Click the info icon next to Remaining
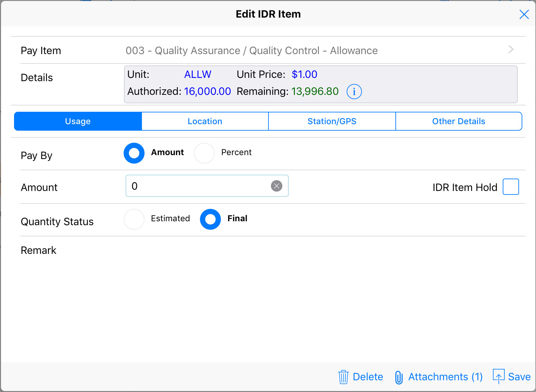The image size is (536, 392). pos(354,92)
